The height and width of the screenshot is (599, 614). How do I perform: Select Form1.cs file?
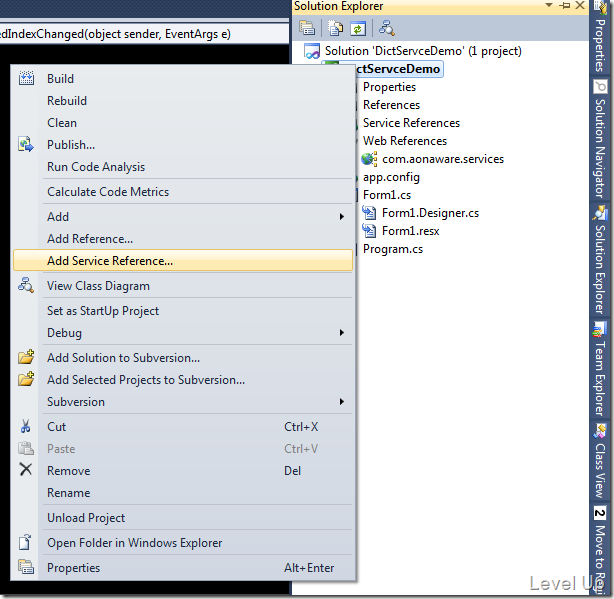386,195
